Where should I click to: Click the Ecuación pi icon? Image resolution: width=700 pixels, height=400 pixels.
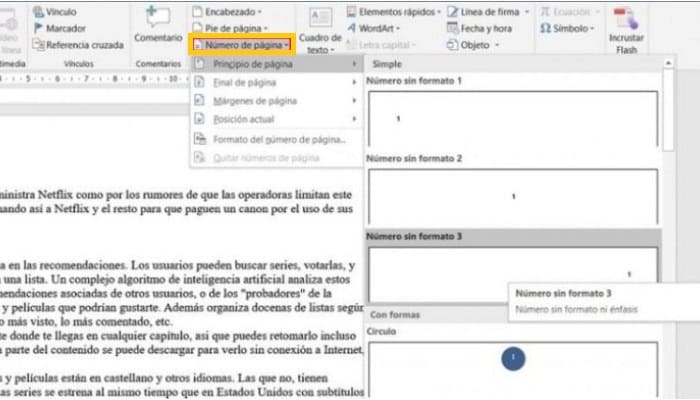545,12
